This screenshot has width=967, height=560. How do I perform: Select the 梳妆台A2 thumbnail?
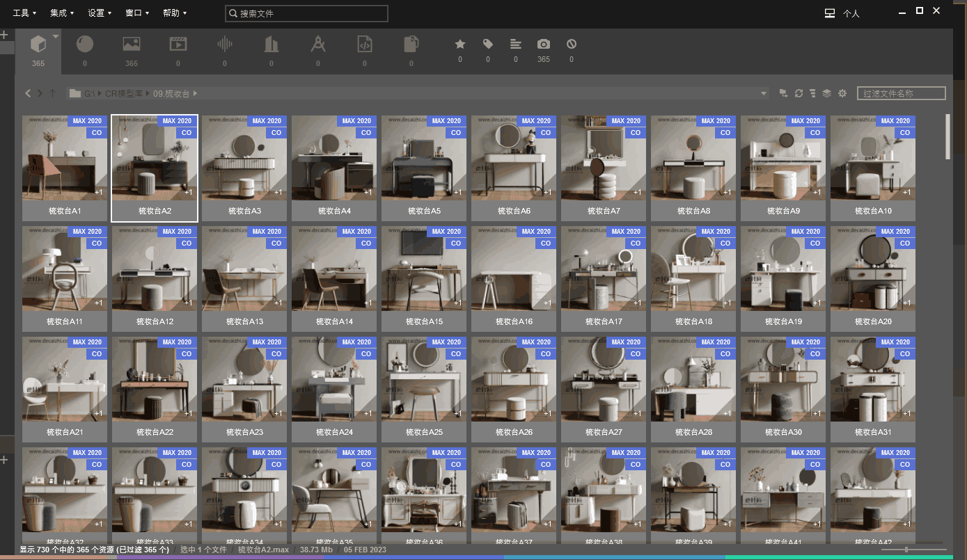click(155, 158)
